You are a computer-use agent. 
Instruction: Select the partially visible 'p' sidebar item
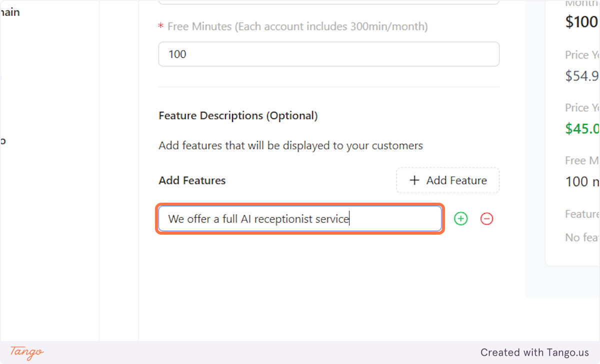(3, 140)
